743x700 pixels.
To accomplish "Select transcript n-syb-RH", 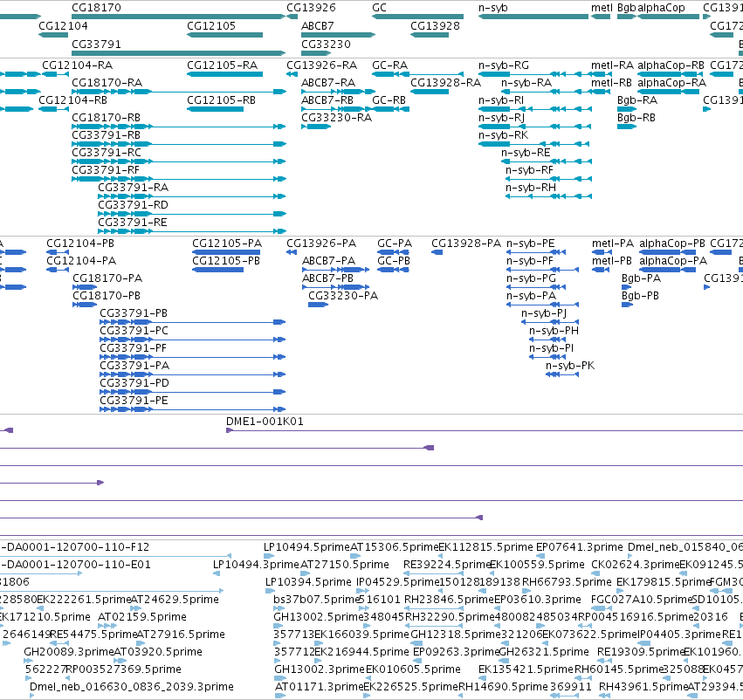I will coord(548,196).
